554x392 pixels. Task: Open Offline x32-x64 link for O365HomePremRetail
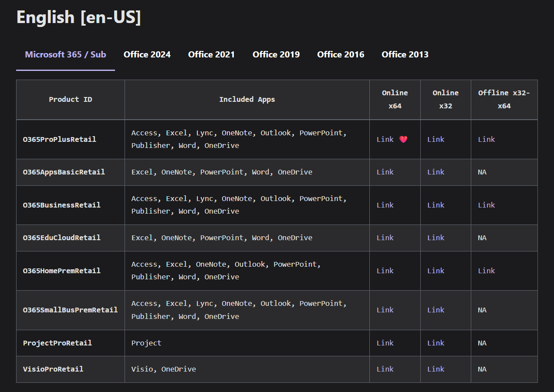click(486, 271)
